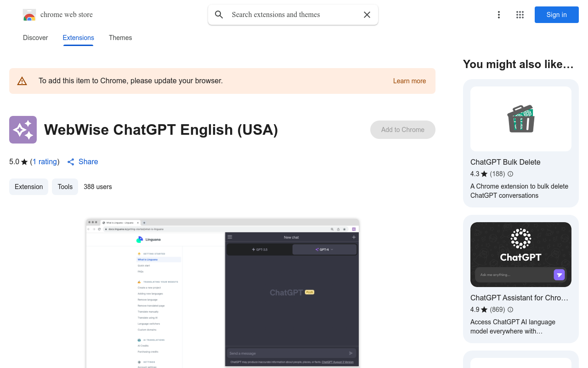Screen dimensions: 588x368
Task: Click the disabled Add to Chrome button
Action: point(403,130)
